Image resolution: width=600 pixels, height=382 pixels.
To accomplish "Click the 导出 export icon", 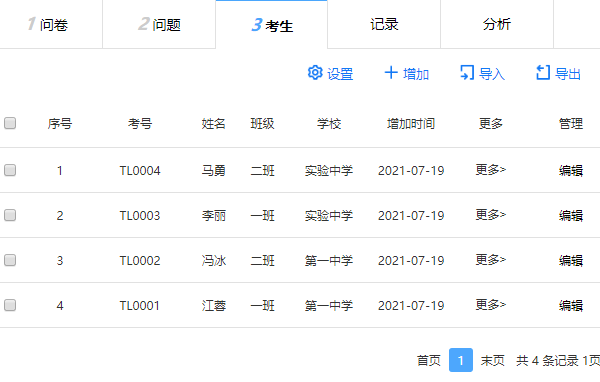I will pyautogui.click(x=543, y=72).
